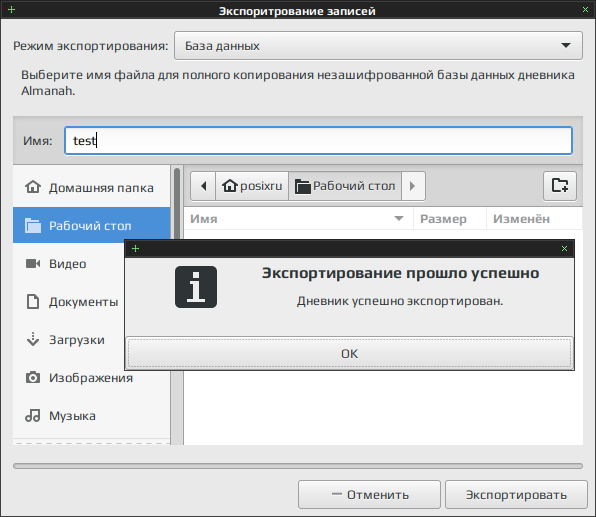Sort by the 'Изменён' column header
Screen dimensions: 596x517
[x=534, y=219]
